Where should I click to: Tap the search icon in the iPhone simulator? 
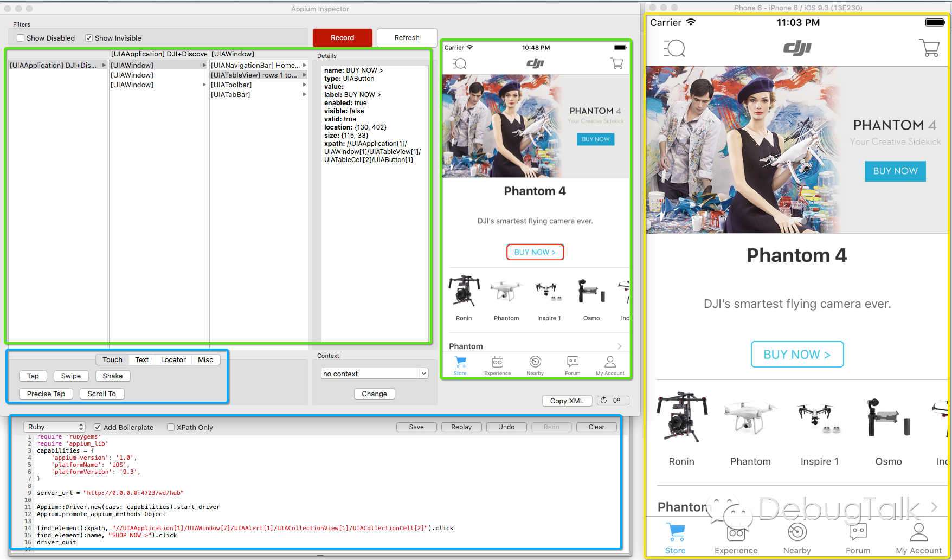pyautogui.click(x=674, y=48)
